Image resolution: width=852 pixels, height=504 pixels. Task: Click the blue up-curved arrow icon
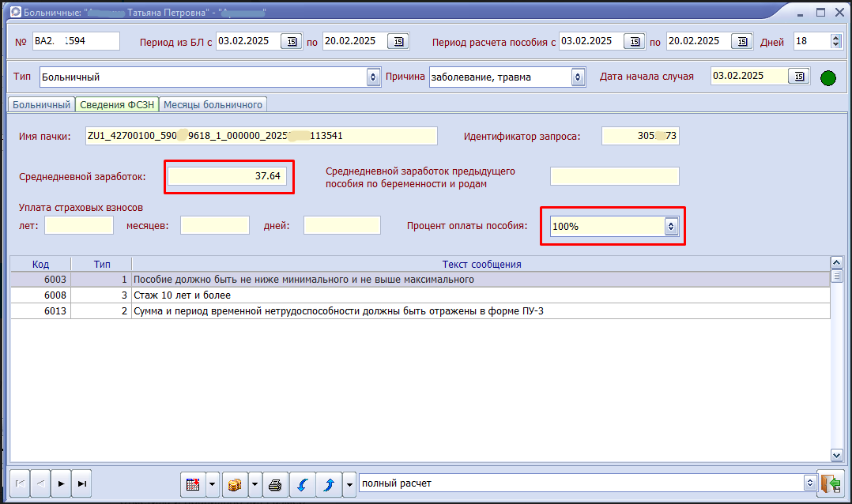[329, 483]
